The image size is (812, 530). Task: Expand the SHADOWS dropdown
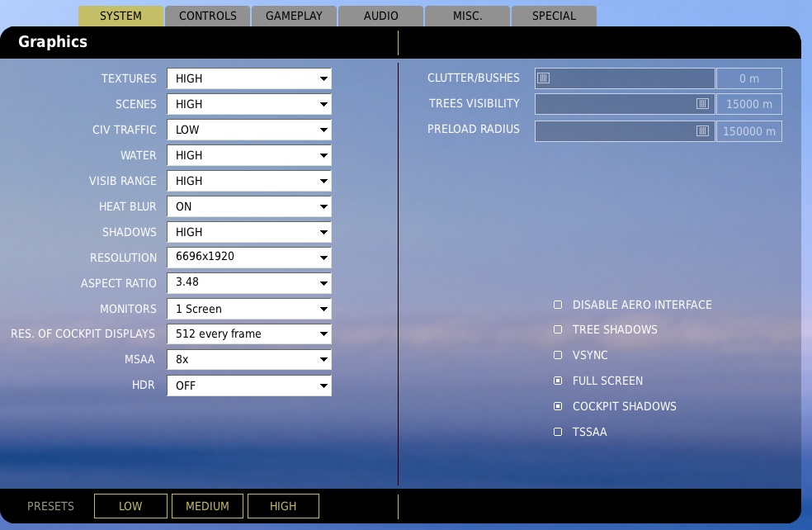pyautogui.click(x=249, y=232)
